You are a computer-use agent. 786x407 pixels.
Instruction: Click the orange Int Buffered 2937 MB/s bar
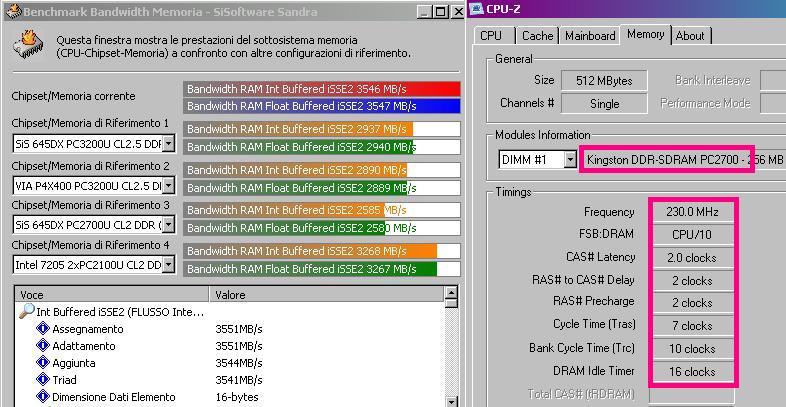[321, 129]
